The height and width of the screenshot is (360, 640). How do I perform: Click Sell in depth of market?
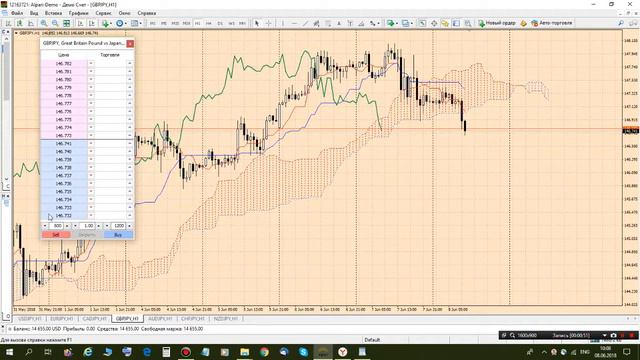click(x=56, y=235)
